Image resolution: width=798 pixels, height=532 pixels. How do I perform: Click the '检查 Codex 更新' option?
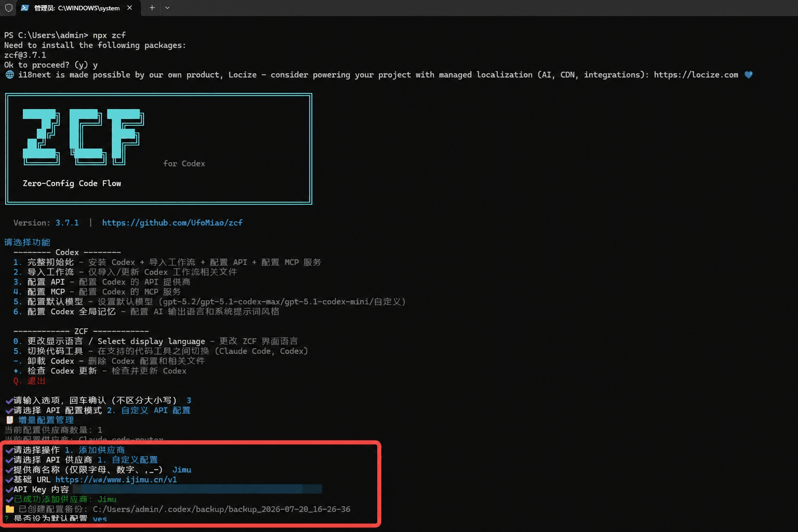(99, 371)
